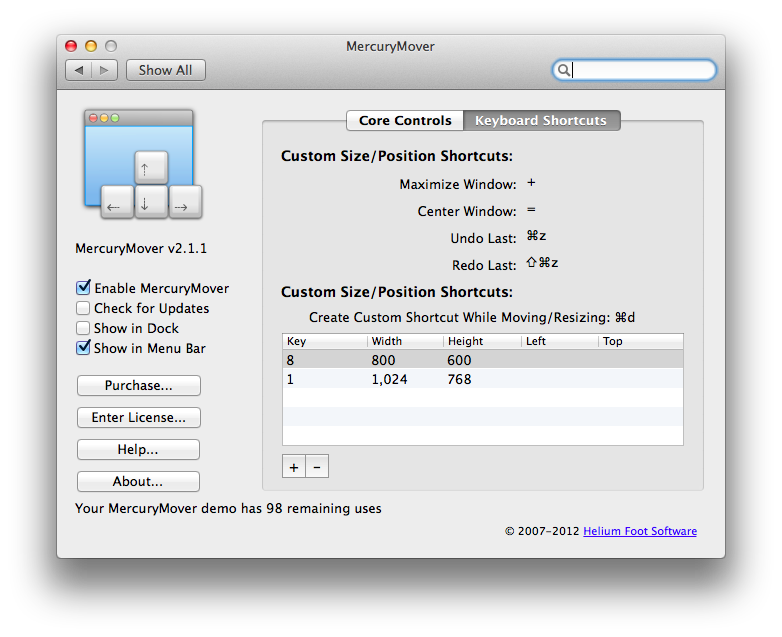Toggle the Show in Dock checkbox
Screen dimensions: 782x637
(x=84, y=328)
